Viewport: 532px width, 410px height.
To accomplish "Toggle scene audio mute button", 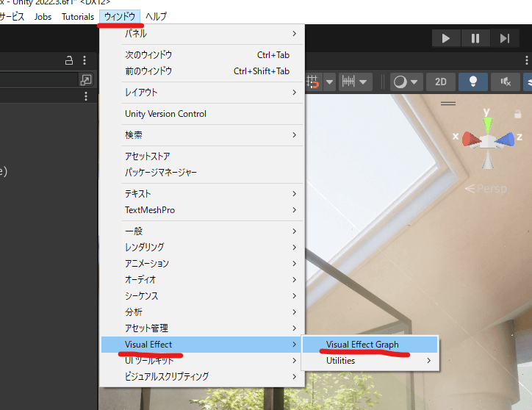I will 506,82.
